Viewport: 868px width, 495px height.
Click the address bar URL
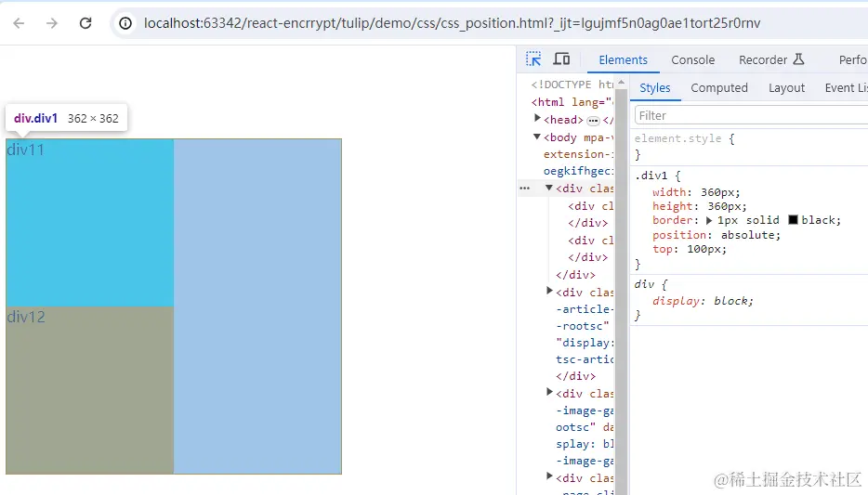(x=452, y=23)
